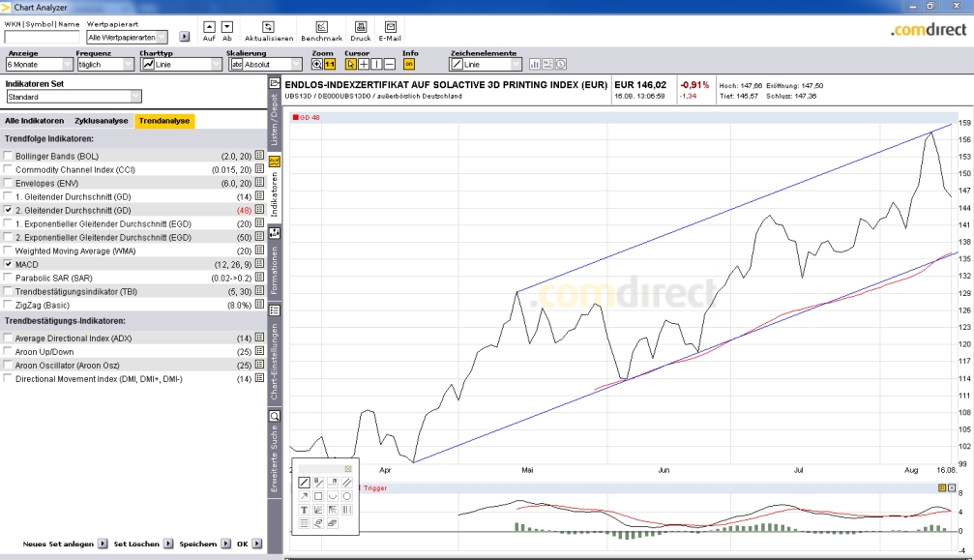Select the trend line drawing tool
Viewport: 974px width, 560px height.
click(304, 483)
